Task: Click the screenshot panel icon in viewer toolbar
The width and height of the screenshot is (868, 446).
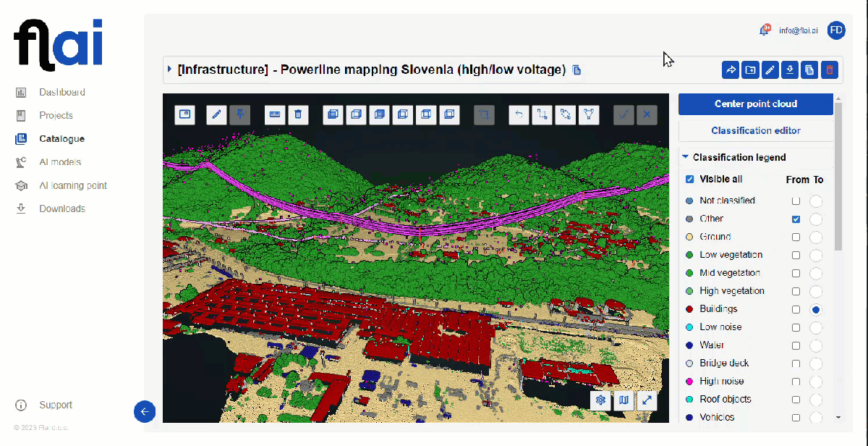Action: 185,114
